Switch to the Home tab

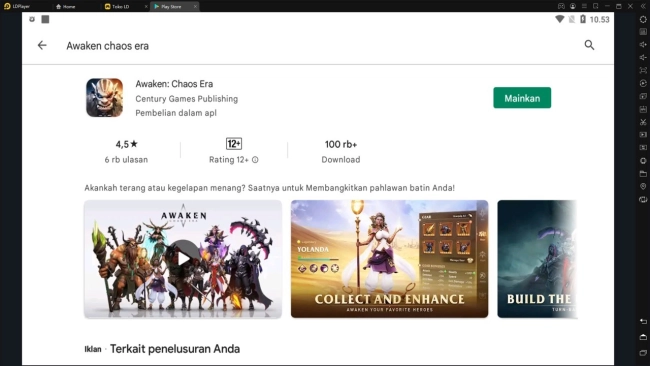66,6
